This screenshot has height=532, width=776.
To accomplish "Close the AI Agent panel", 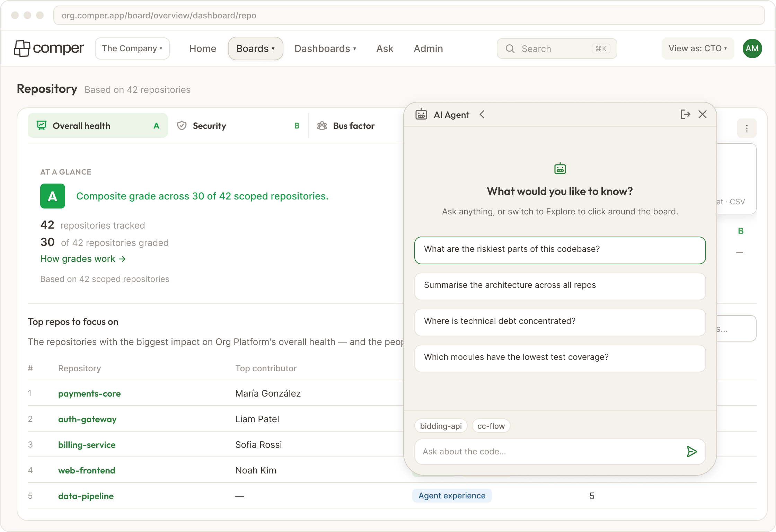I will (703, 114).
